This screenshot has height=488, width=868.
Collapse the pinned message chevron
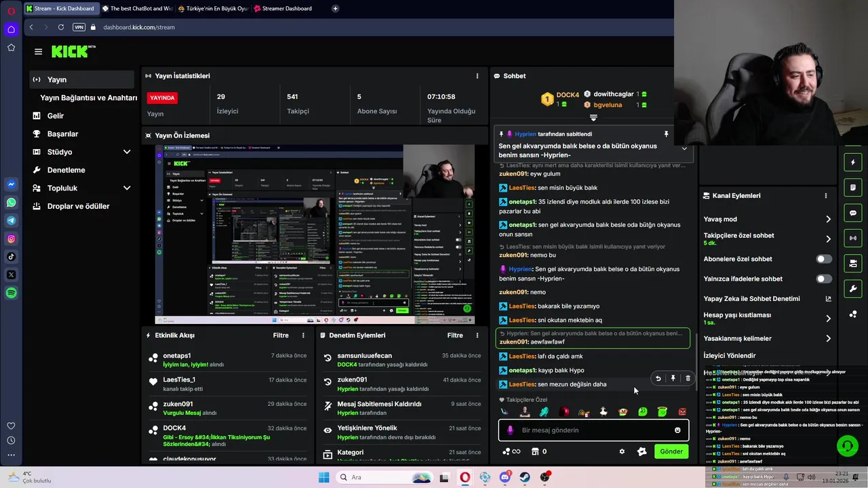(684, 148)
